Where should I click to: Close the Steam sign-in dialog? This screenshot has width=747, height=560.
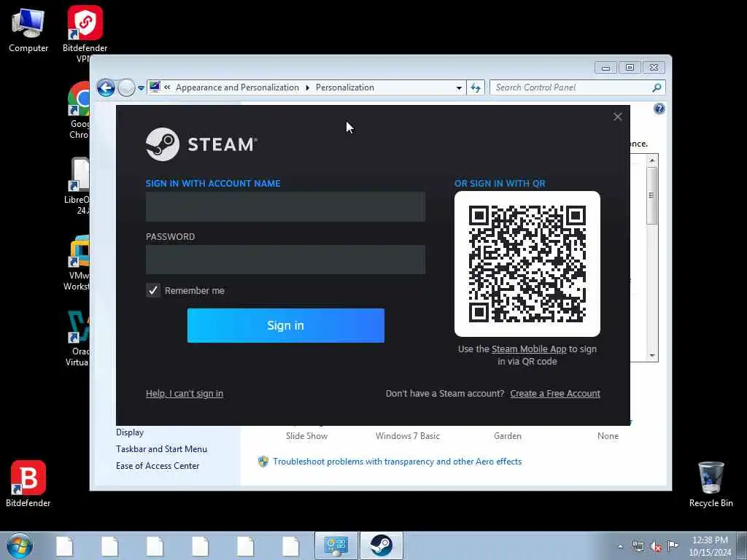(617, 117)
